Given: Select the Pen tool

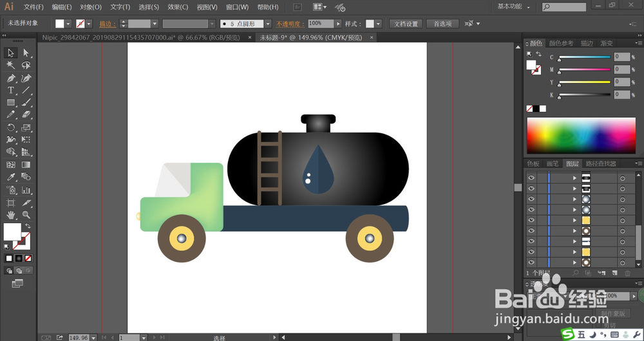Looking at the screenshot, I should (x=11, y=78).
